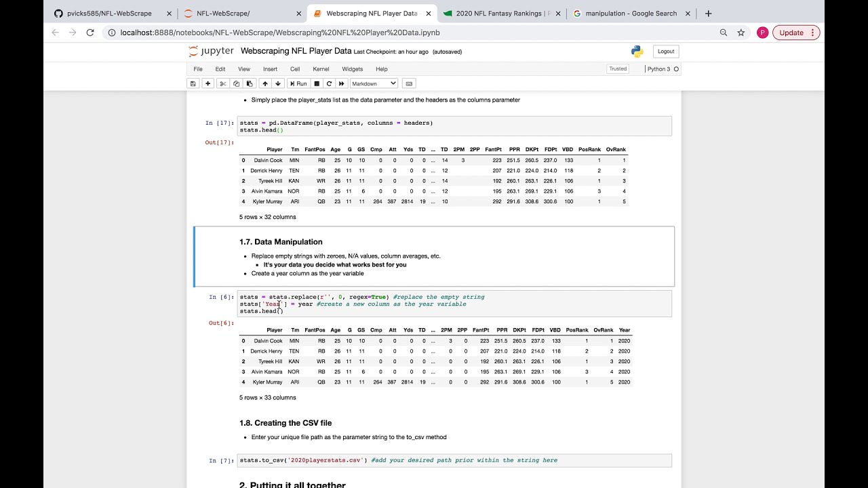The height and width of the screenshot is (488, 868).
Task: Copy selected cells icon
Action: click(x=236, y=83)
